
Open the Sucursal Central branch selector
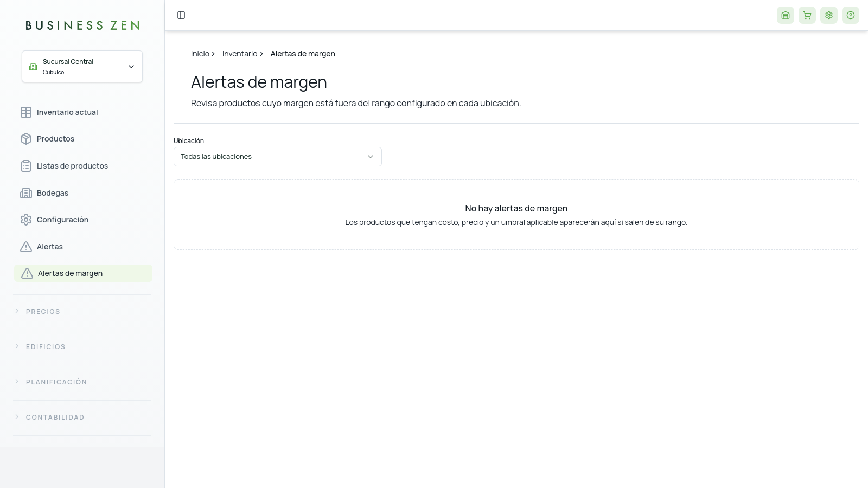point(82,67)
